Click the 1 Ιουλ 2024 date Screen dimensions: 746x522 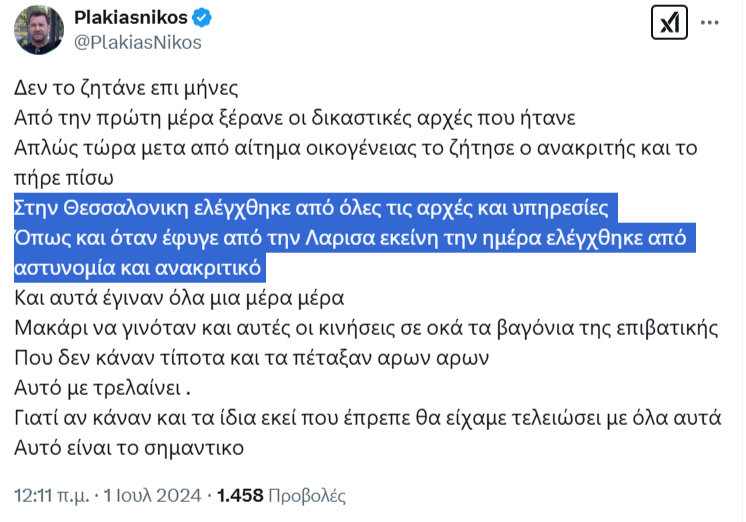click(x=152, y=495)
